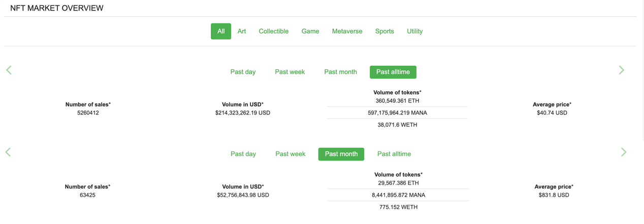Open the Collectible category tab
This screenshot has width=644, height=224.
coord(273,31)
